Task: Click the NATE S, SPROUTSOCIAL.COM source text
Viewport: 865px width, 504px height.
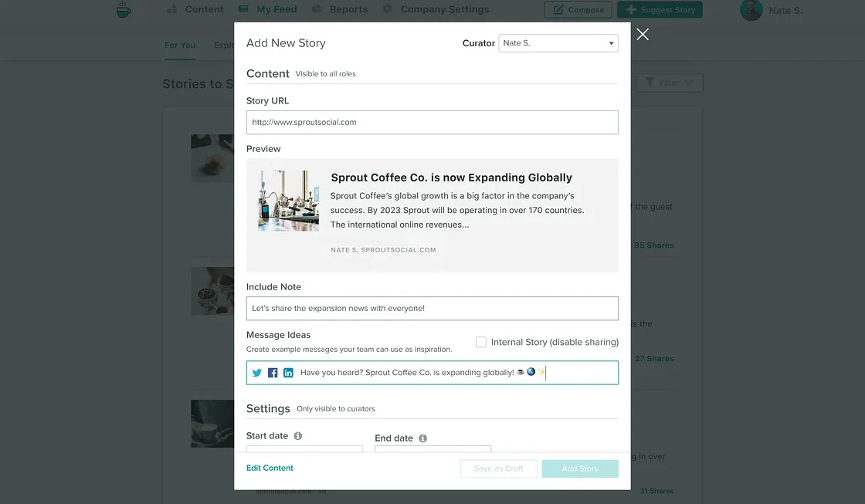Action: pyautogui.click(x=383, y=250)
